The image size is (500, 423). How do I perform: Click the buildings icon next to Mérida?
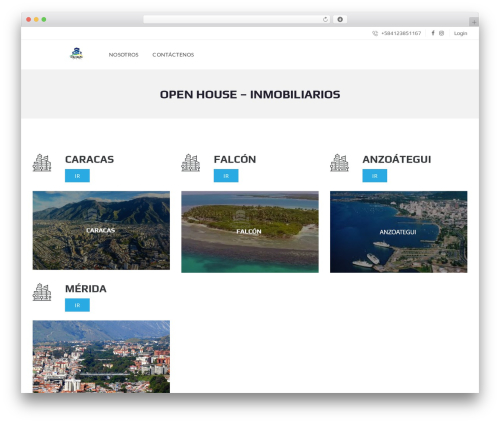[x=42, y=292]
